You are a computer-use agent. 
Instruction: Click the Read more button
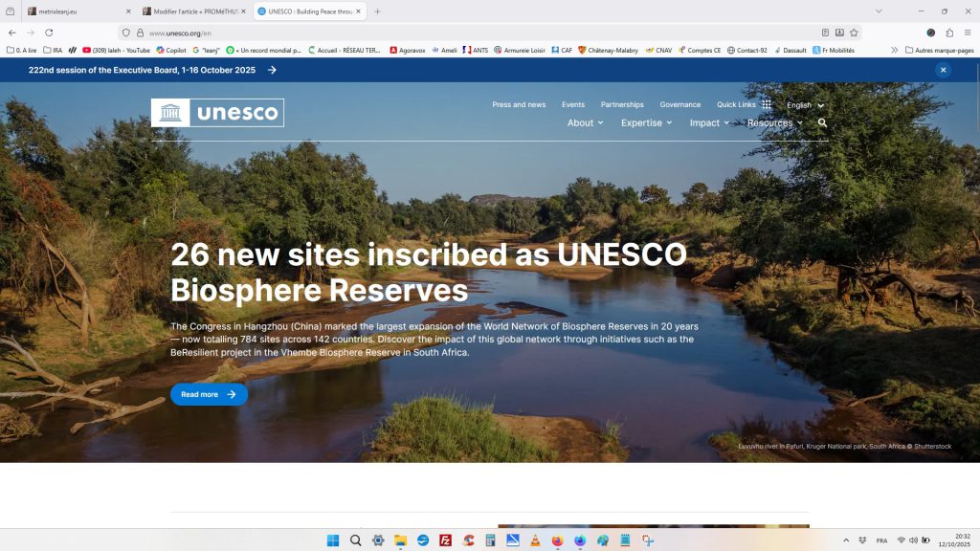point(209,394)
